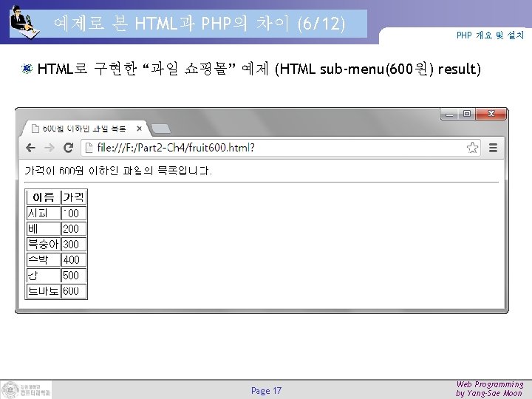Close the browser window
This screenshot has width=532, height=399.
coord(491,114)
